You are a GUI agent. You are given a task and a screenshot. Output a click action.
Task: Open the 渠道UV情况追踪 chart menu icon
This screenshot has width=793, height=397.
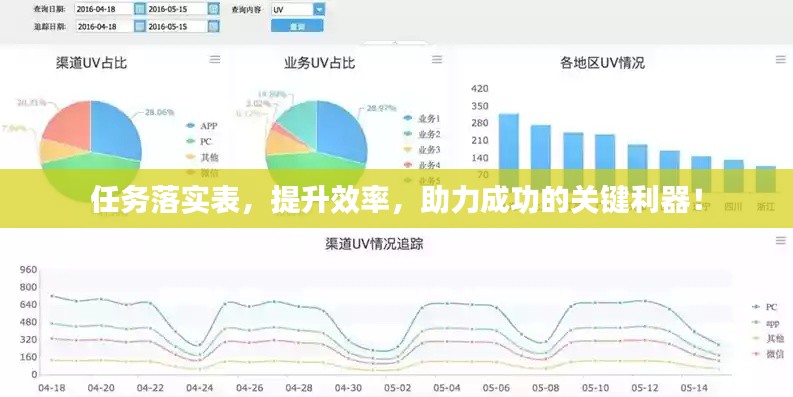pos(781,241)
